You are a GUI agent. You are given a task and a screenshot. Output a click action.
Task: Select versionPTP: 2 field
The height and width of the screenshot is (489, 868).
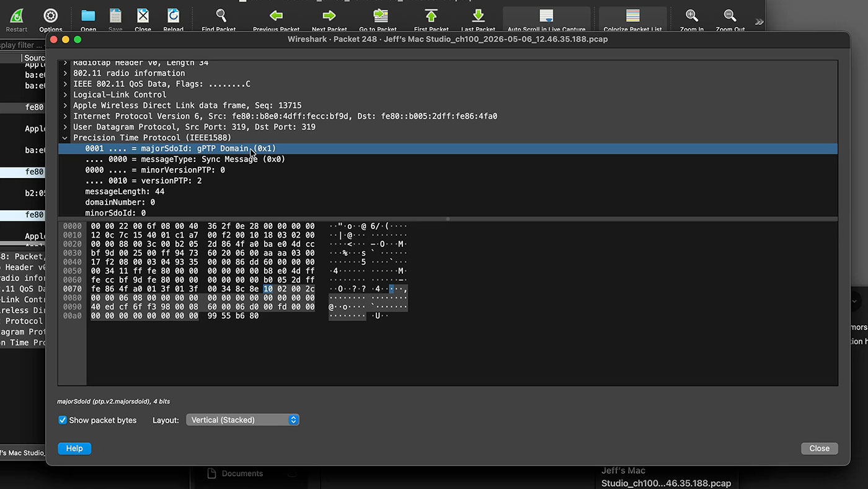pos(448,181)
